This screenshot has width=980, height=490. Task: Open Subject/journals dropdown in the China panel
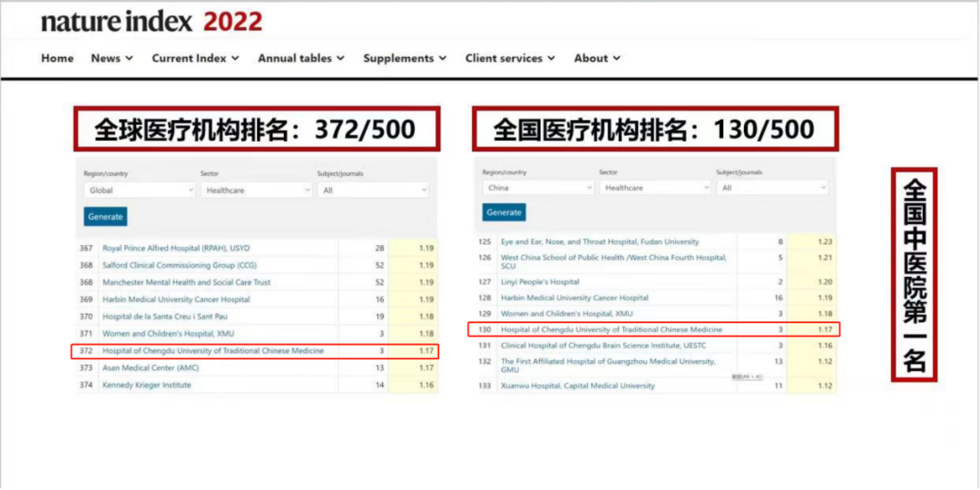pyautogui.click(x=772, y=188)
